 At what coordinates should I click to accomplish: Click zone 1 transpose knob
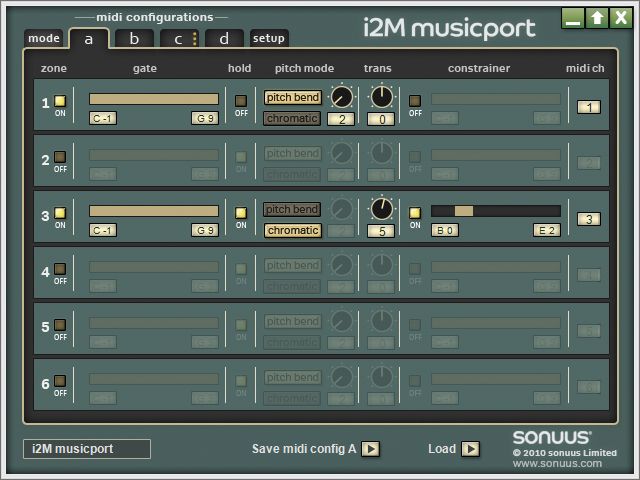coord(382,97)
